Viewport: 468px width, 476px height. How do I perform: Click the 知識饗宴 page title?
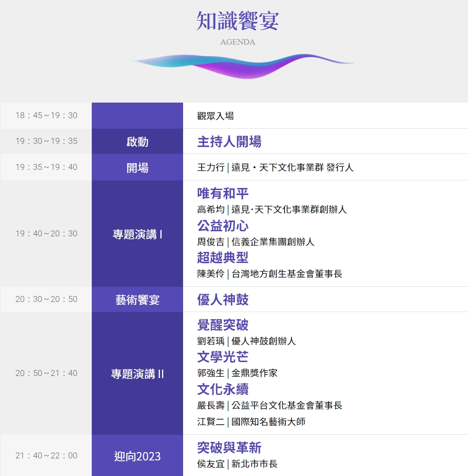pyautogui.click(x=237, y=21)
